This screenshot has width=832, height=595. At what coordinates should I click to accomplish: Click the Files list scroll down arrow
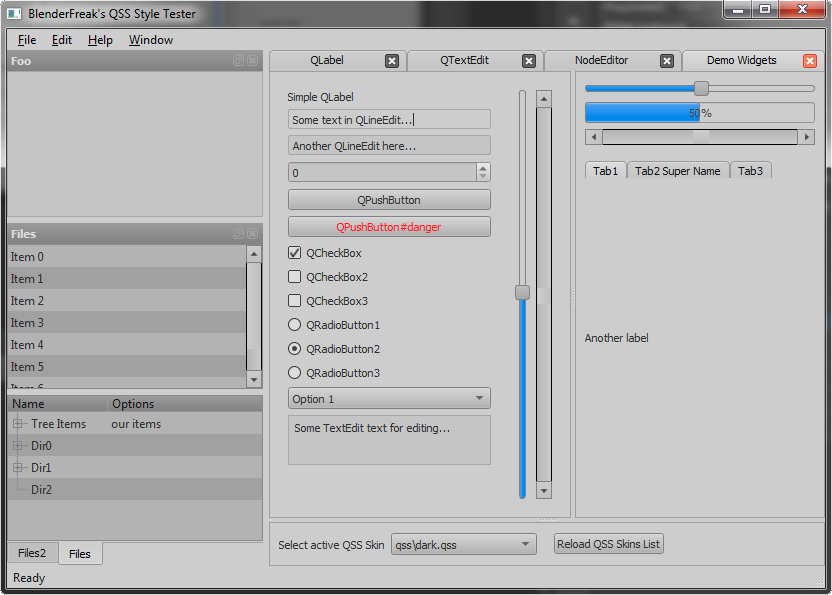click(254, 379)
